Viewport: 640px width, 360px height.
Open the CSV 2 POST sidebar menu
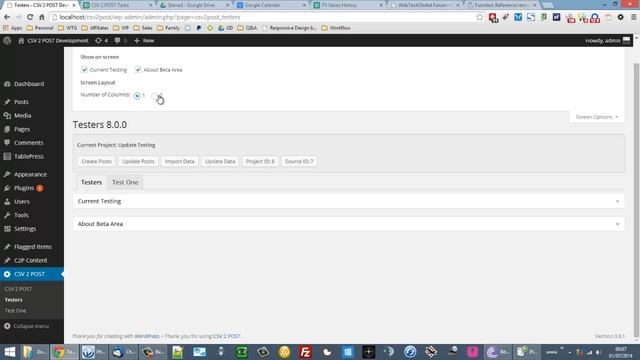32,274
